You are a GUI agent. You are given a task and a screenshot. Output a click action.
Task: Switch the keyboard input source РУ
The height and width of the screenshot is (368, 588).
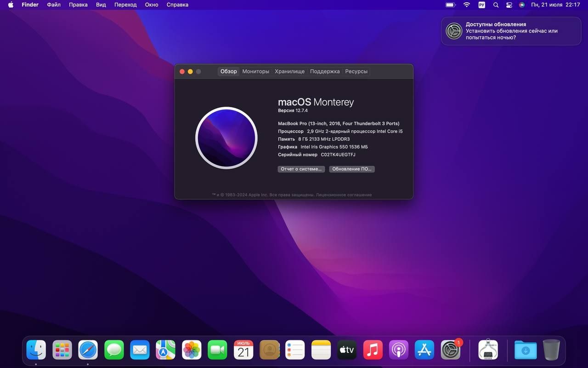pyautogui.click(x=481, y=5)
